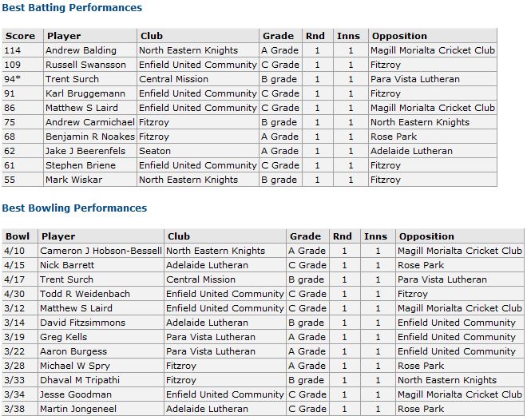Click Mark Wiskar in the batting list
This screenshot has height=420, width=527.
tap(74, 180)
